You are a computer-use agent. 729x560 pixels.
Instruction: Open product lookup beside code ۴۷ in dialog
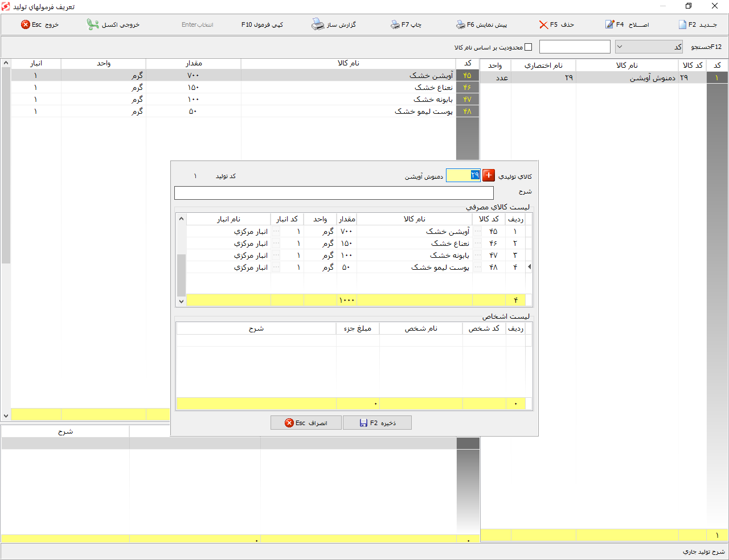(478, 256)
